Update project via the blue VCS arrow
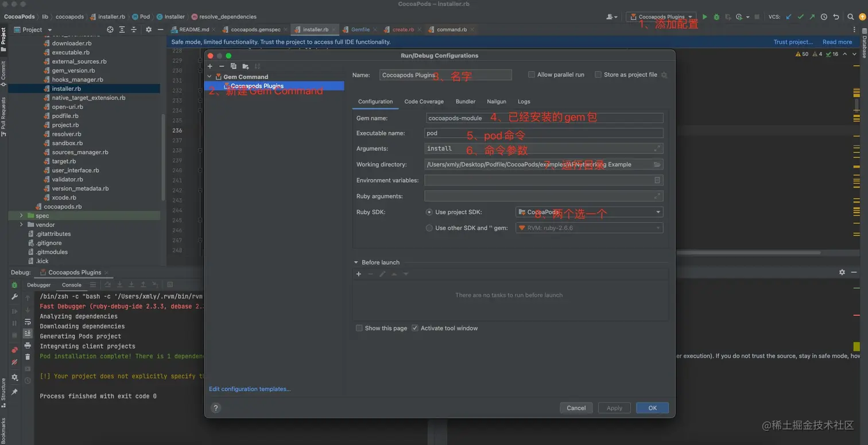The width and height of the screenshot is (868, 445). pyautogui.click(x=789, y=17)
